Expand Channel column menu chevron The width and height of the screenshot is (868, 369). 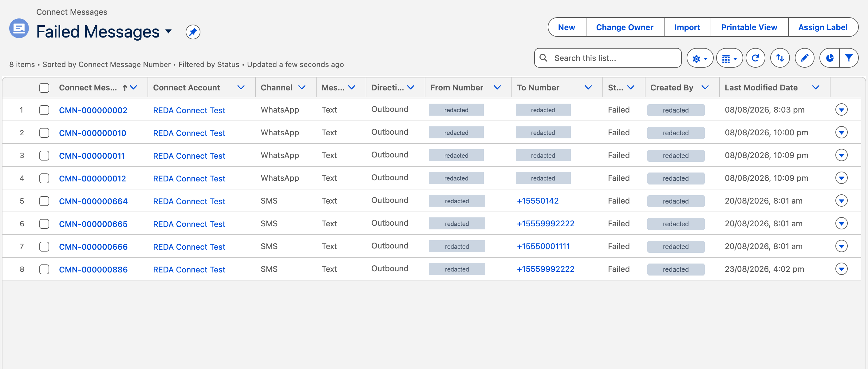click(x=302, y=88)
